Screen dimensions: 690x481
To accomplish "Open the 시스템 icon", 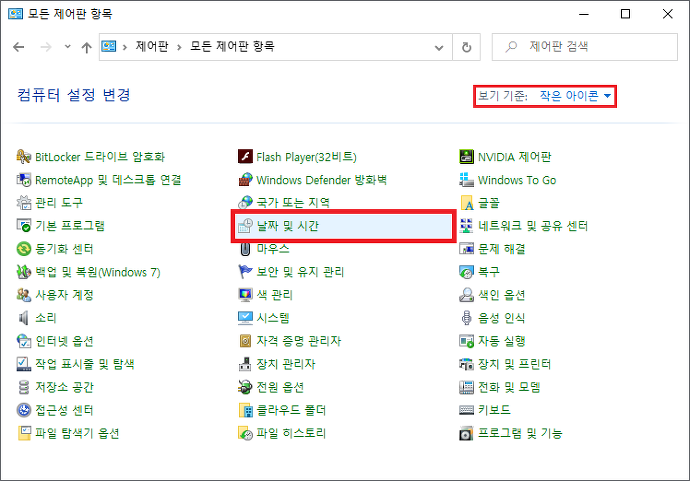I will point(245,318).
